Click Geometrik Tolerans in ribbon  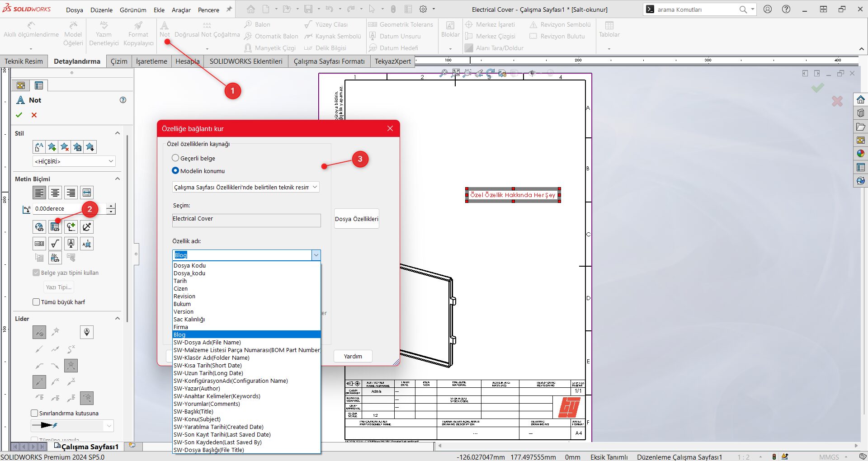point(401,24)
